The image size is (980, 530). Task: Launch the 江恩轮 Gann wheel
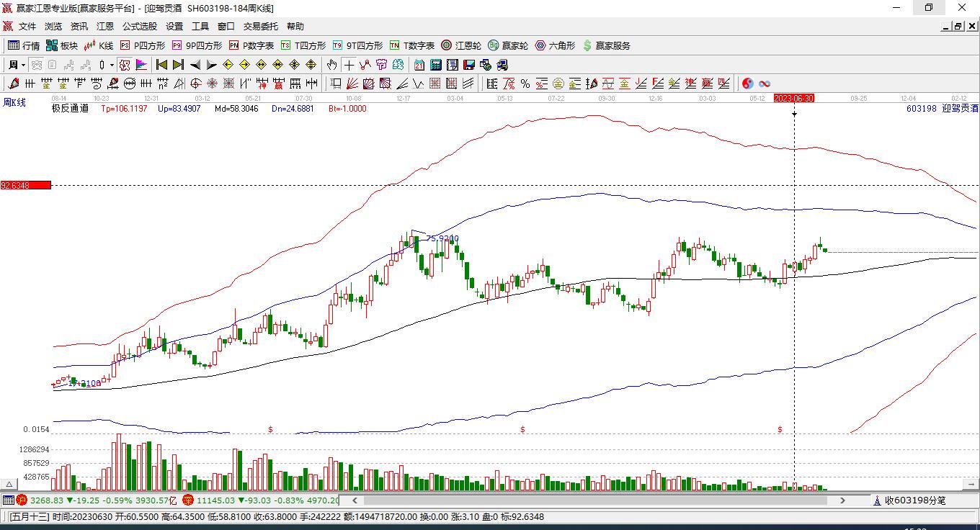tap(461, 45)
